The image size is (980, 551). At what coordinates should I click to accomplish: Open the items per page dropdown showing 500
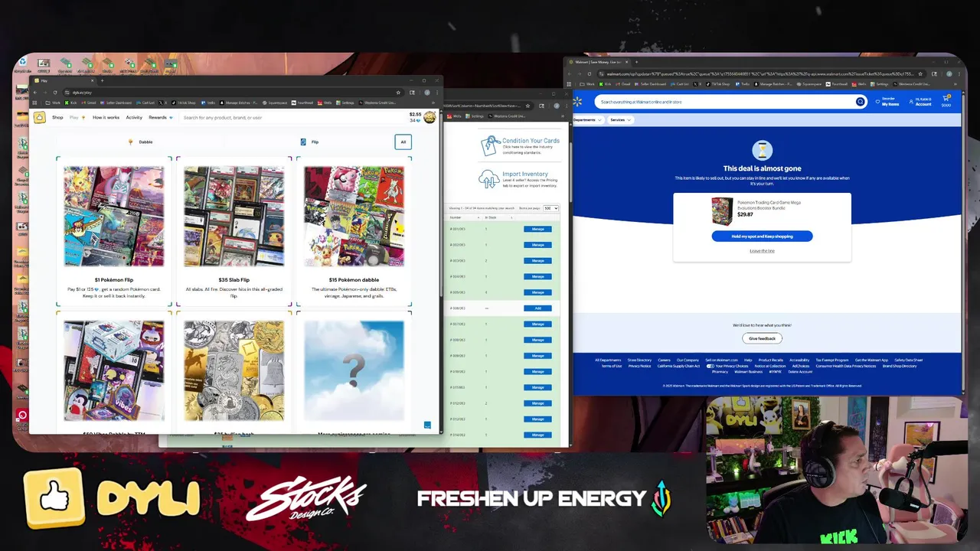click(550, 208)
